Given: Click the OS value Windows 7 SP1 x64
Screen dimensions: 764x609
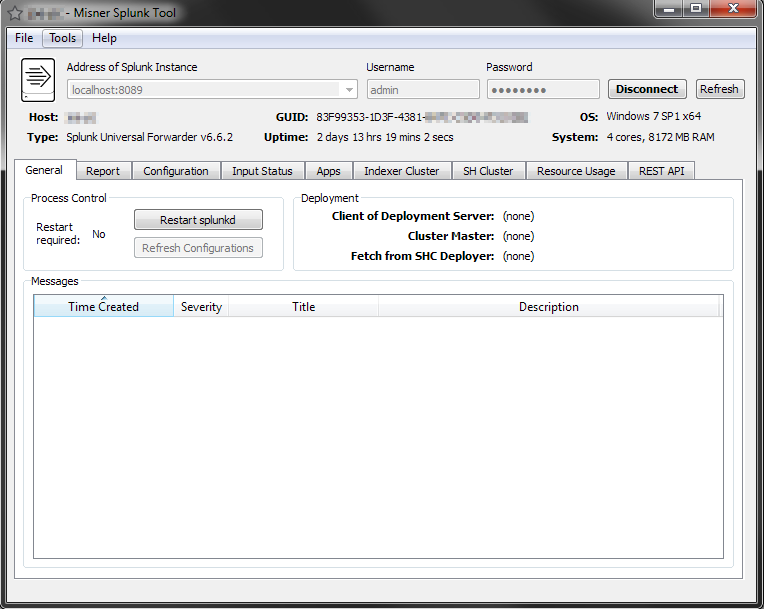Looking at the screenshot, I should [653, 116].
